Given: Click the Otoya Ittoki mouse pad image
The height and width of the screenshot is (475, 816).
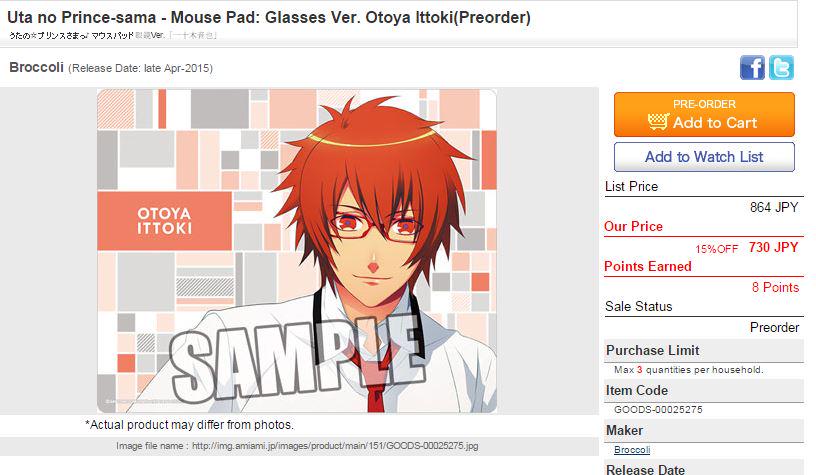Looking at the screenshot, I should 297,251.
